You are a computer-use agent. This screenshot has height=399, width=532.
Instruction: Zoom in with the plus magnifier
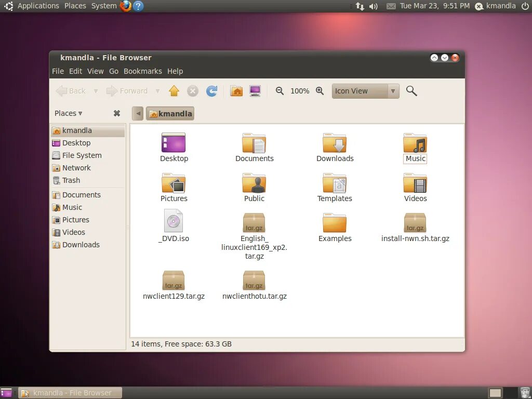[x=320, y=91]
